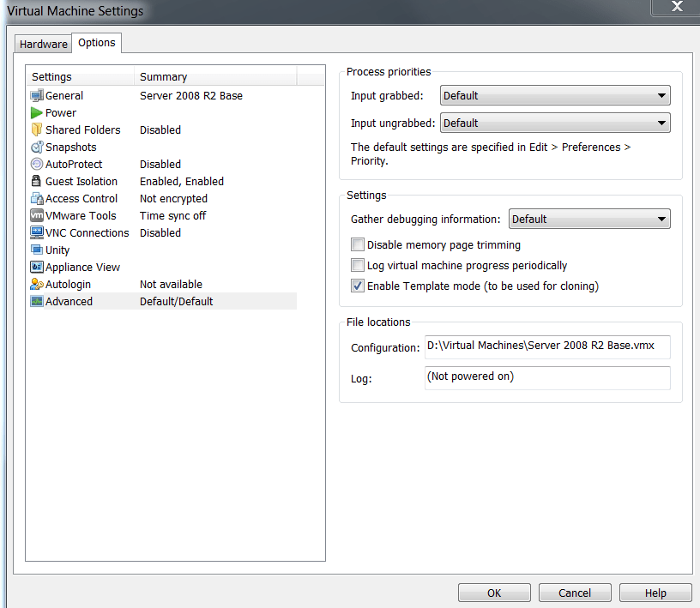Click the Advanced chart icon
The height and width of the screenshot is (608, 700).
[37, 301]
